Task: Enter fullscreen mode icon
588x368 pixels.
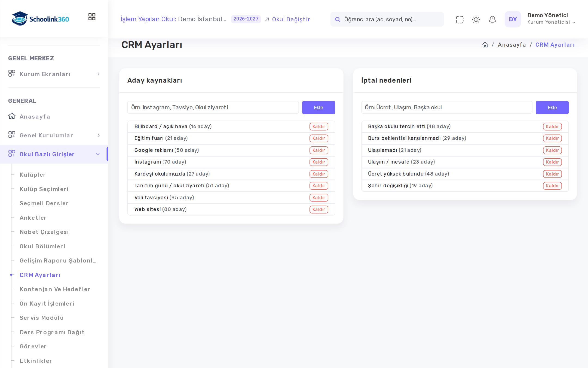Action: pos(460,19)
